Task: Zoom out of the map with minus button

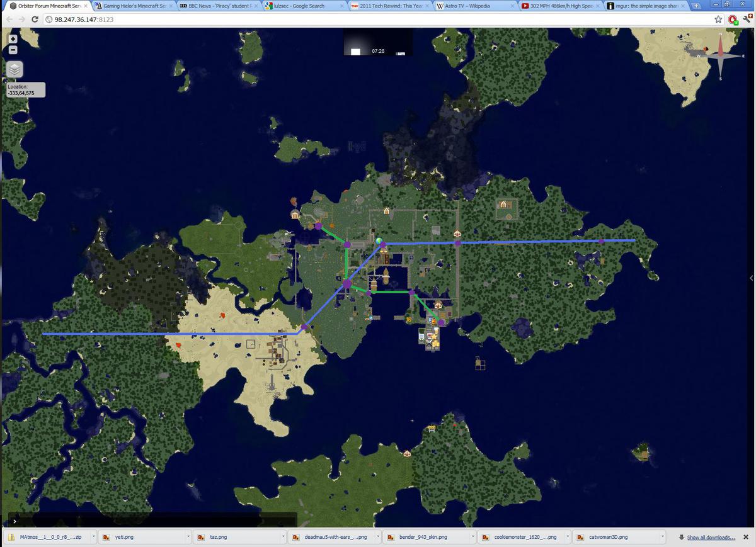Action: tap(13, 50)
